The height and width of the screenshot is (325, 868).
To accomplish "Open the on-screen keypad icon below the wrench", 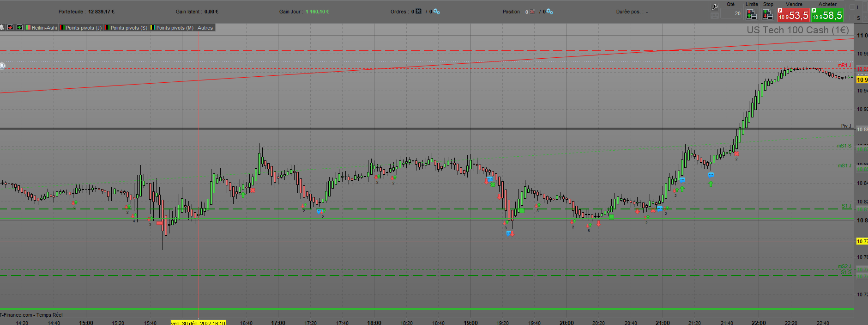I will tap(715, 15).
